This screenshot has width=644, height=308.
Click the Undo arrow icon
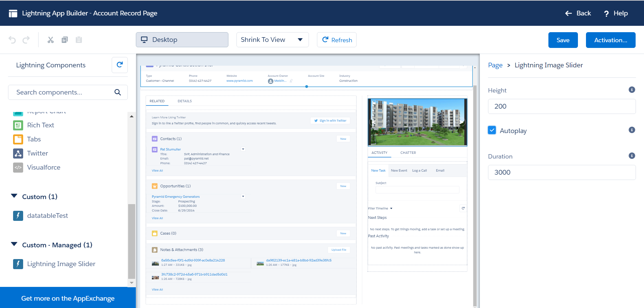tap(12, 40)
